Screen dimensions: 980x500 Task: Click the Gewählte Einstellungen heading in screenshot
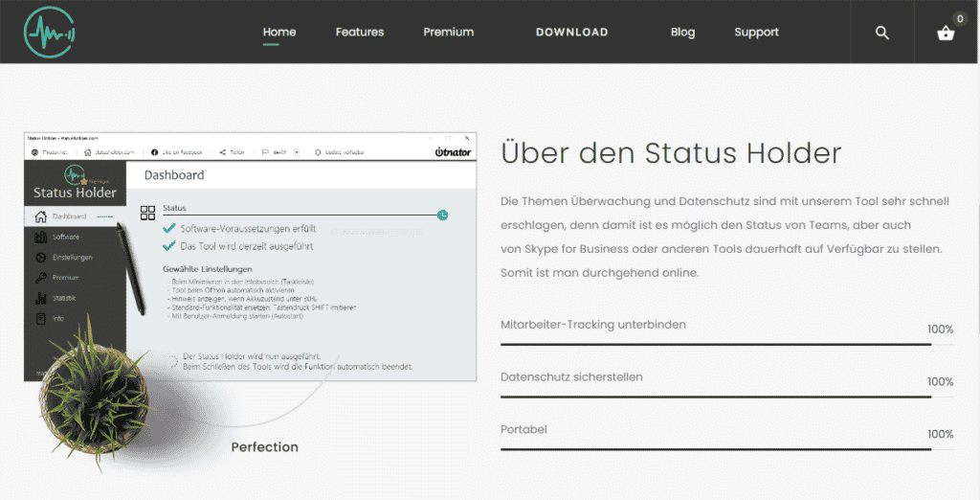coord(208,269)
